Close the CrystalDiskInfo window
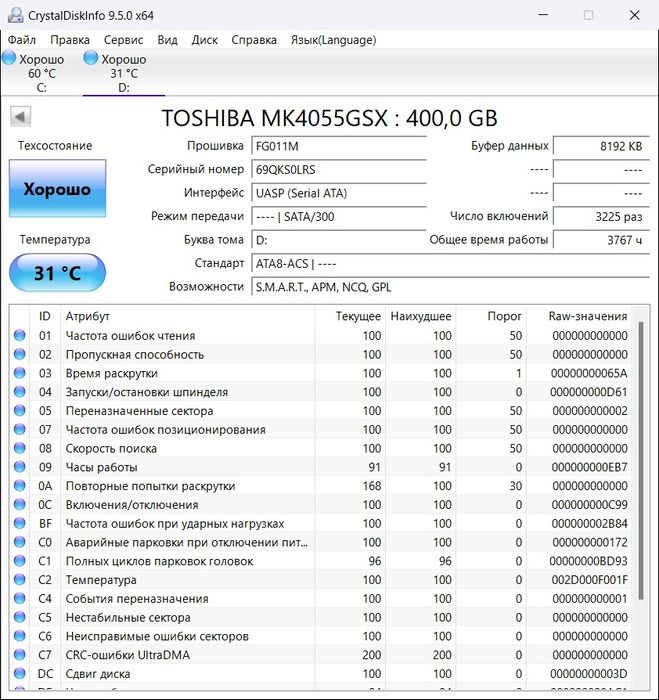Screen dimensions: 659x700 [634, 15]
